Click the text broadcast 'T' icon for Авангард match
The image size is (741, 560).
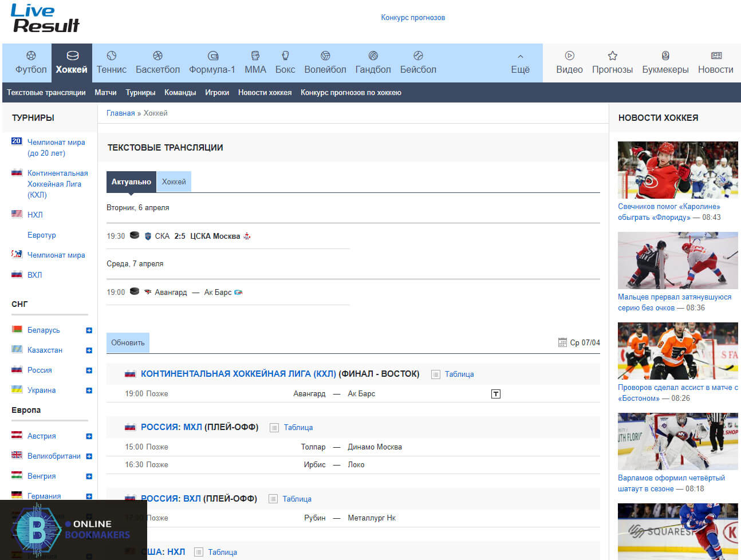pyautogui.click(x=496, y=394)
